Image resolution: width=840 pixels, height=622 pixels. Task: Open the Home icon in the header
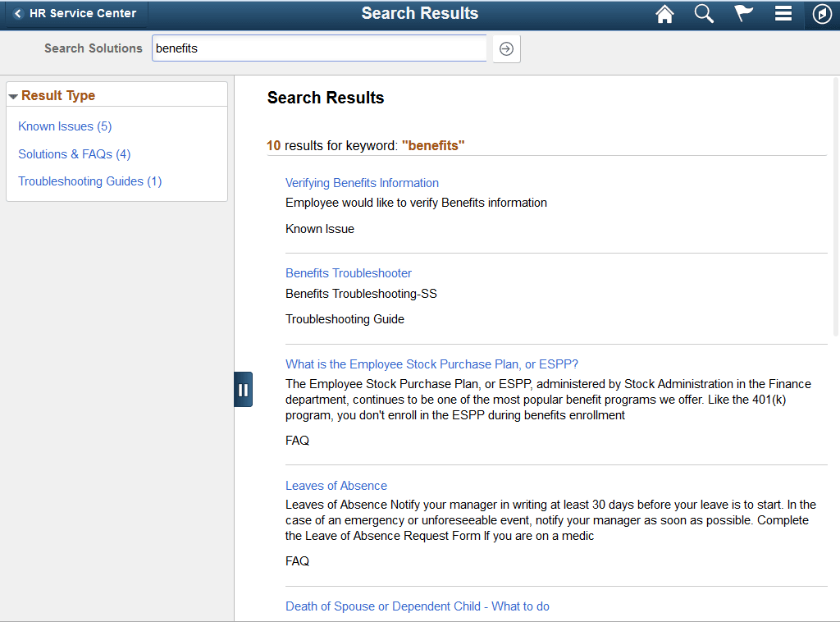click(664, 14)
